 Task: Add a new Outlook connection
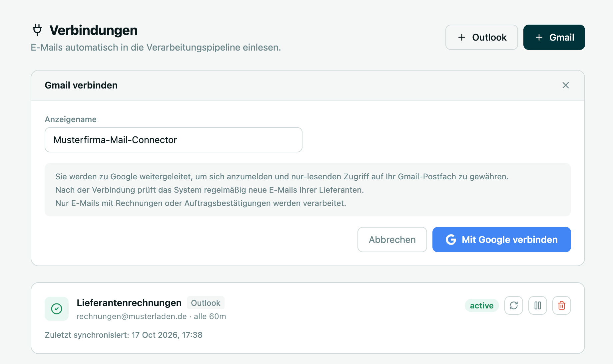[x=481, y=37]
